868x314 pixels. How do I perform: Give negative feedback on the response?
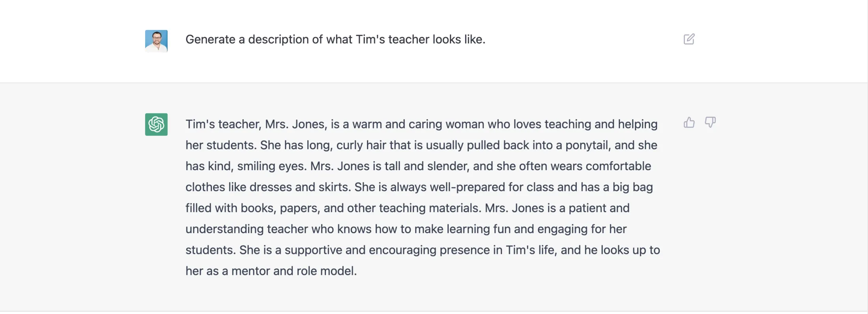coord(711,123)
